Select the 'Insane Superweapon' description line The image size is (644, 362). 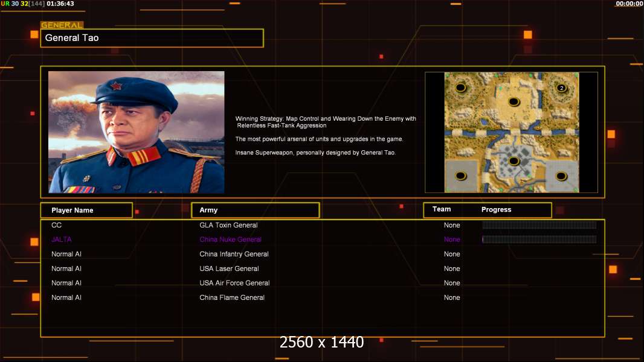pos(315,153)
